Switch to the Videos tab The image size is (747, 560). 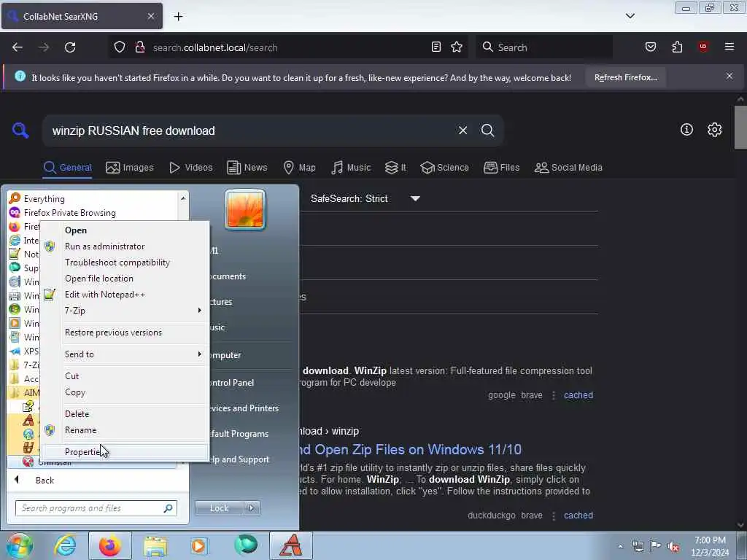[190, 168]
